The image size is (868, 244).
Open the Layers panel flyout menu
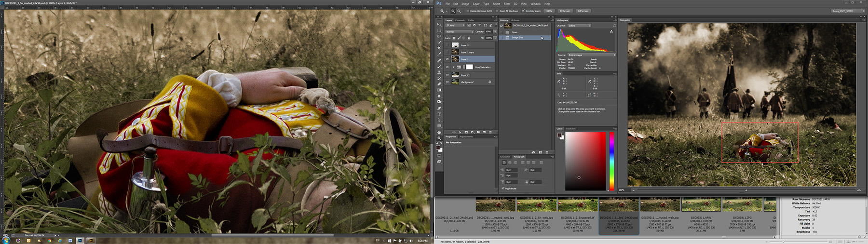(495, 20)
